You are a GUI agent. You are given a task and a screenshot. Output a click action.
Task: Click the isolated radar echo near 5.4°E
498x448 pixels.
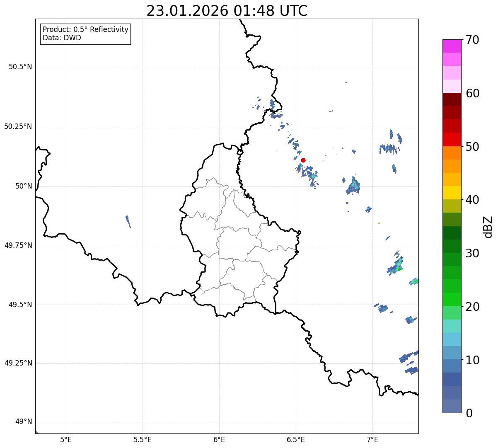pyautogui.click(x=128, y=221)
